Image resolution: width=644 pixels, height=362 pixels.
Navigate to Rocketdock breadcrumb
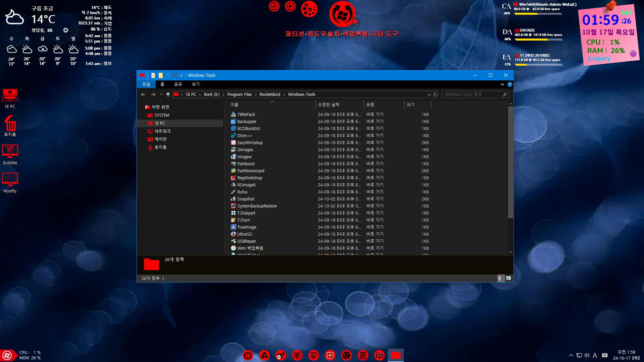(x=270, y=95)
